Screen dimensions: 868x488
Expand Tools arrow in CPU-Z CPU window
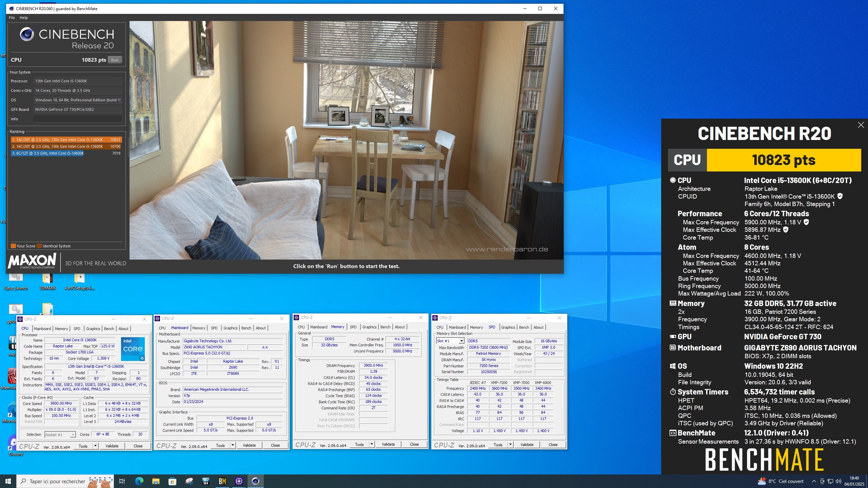tap(95, 446)
